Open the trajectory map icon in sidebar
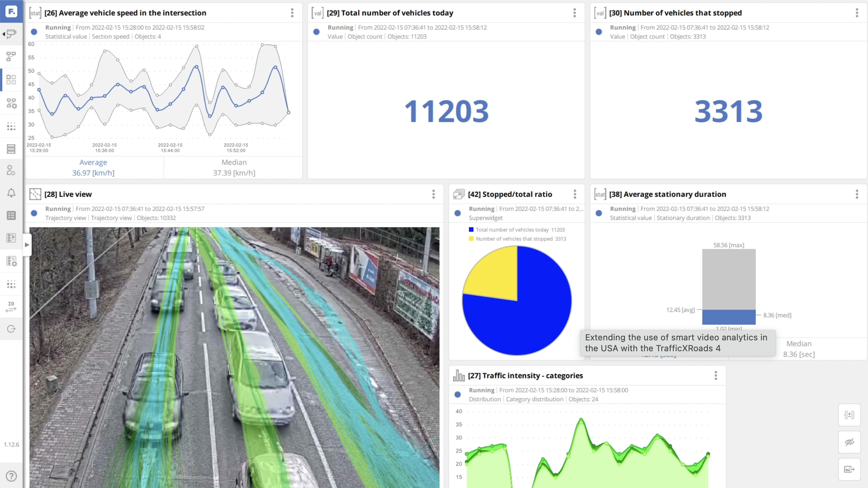Image resolution: width=868 pixels, height=488 pixels. click(11, 238)
